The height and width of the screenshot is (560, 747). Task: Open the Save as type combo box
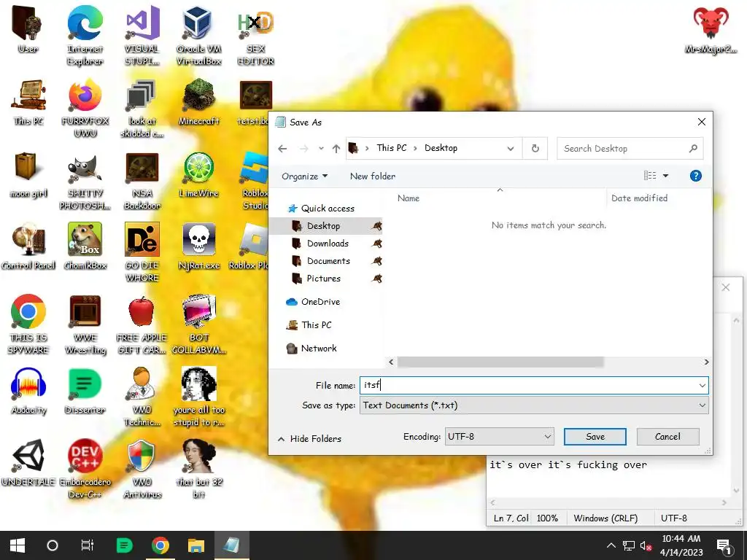tap(534, 405)
